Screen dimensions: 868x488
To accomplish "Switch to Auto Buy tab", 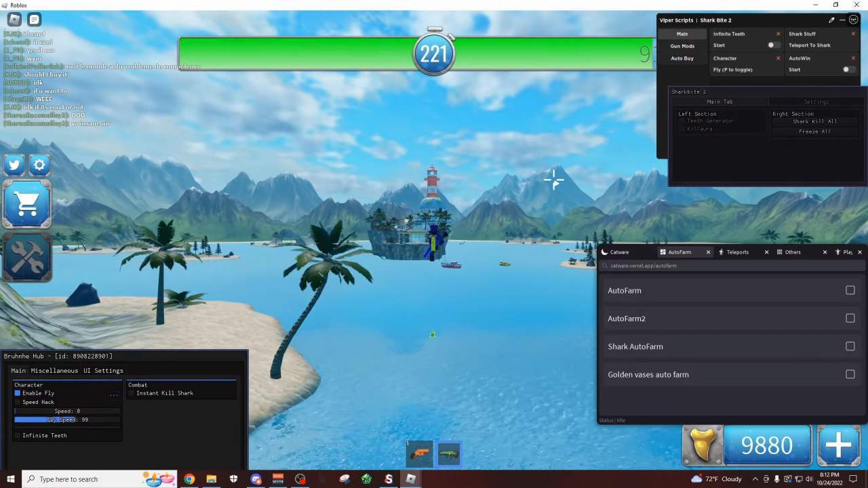I will point(682,58).
